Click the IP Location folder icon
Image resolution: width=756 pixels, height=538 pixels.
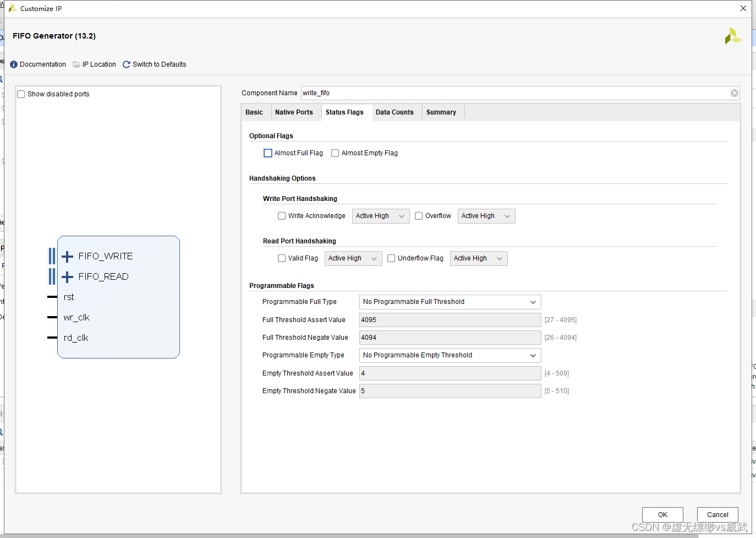(76, 64)
